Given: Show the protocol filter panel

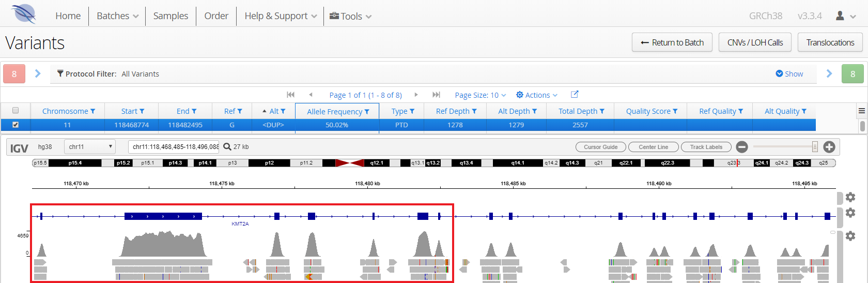Looking at the screenshot, I should pos(789,73).
